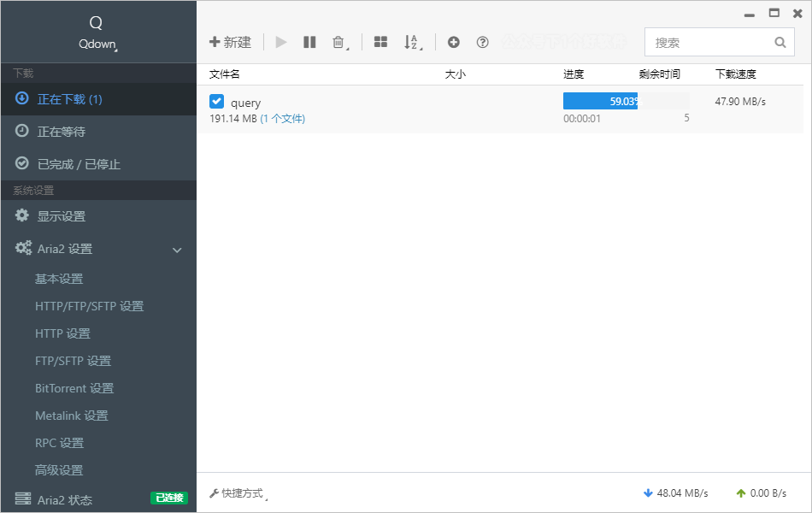The image size is (812, 513).
Task: Click the 新建 new task button
Action: 230,42
